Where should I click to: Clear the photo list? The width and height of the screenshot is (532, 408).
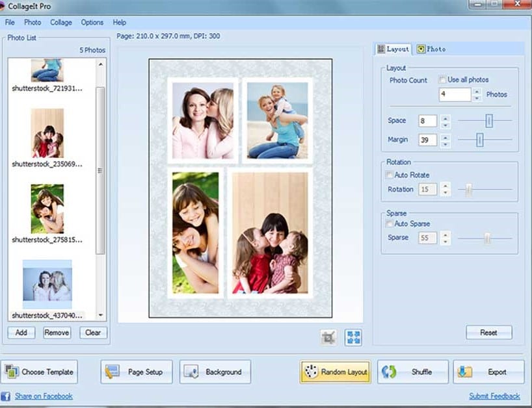93,333
